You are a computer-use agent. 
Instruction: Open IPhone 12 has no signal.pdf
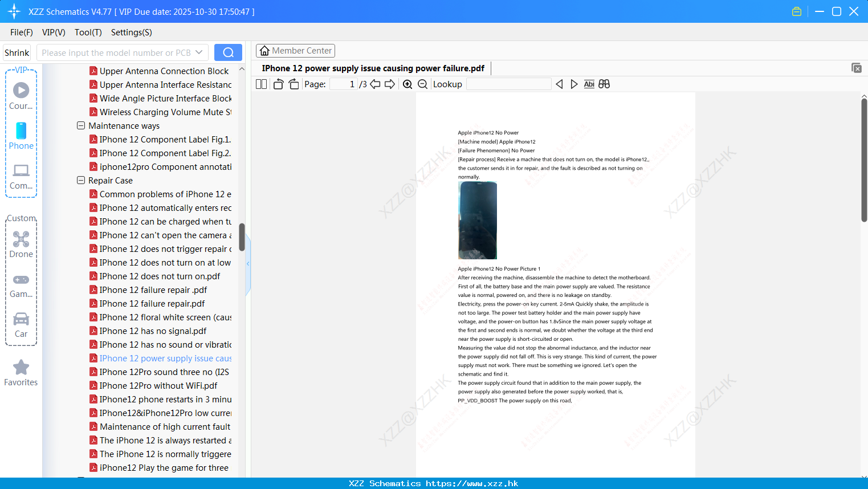(148, 331)
